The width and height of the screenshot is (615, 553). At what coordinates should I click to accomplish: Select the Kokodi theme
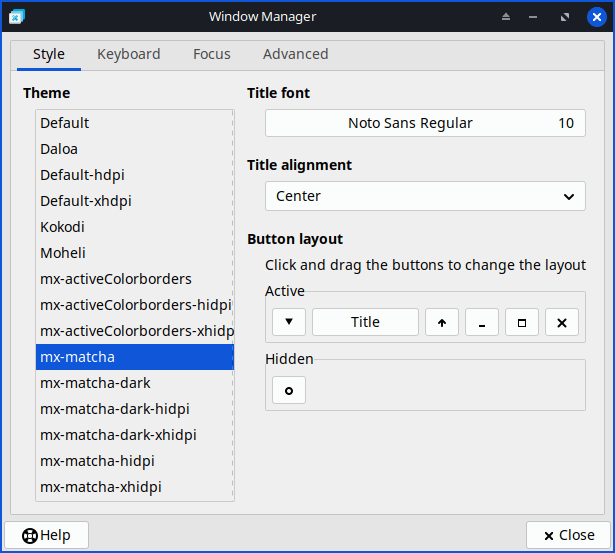62,227
